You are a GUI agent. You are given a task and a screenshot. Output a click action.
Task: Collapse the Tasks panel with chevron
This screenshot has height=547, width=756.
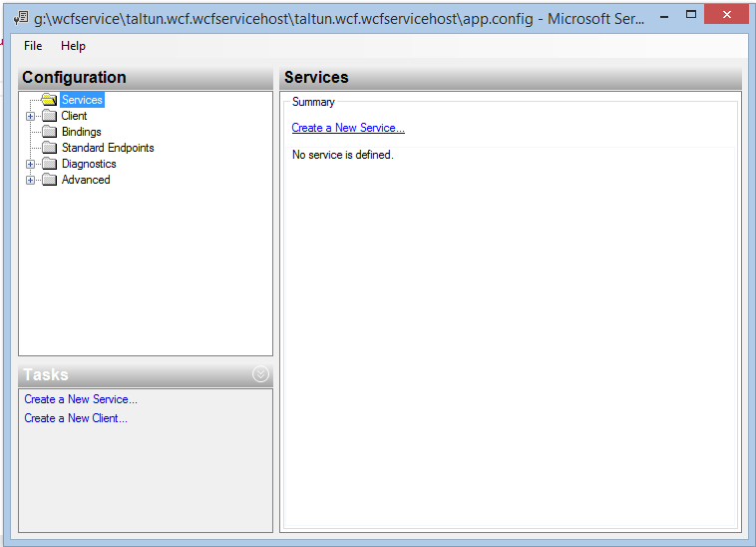point(261,374)
